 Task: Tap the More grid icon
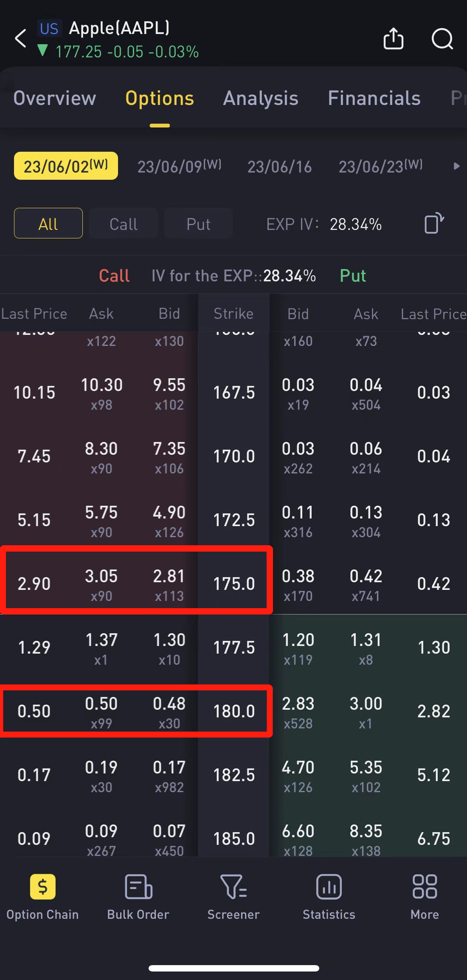(x=425, y=887)
